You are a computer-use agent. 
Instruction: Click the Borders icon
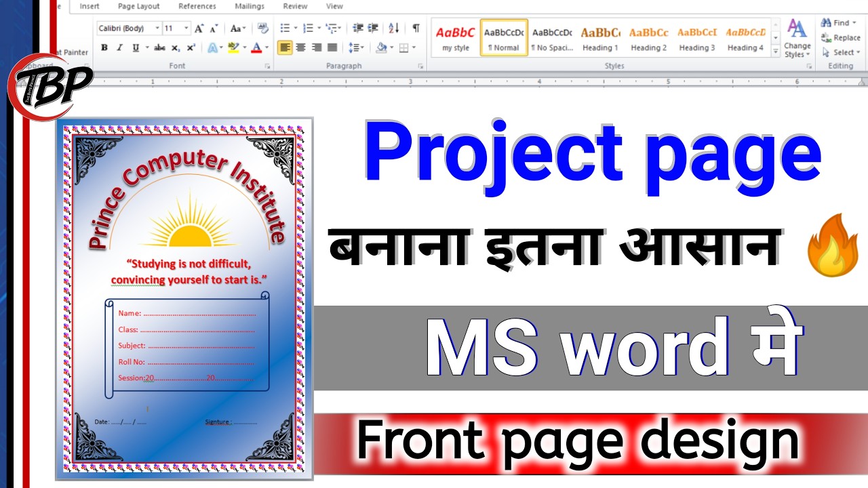coord(404,47)
